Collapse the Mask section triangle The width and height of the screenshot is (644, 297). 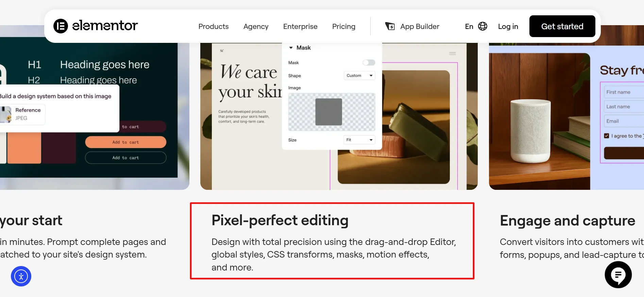tap(291, 48)
